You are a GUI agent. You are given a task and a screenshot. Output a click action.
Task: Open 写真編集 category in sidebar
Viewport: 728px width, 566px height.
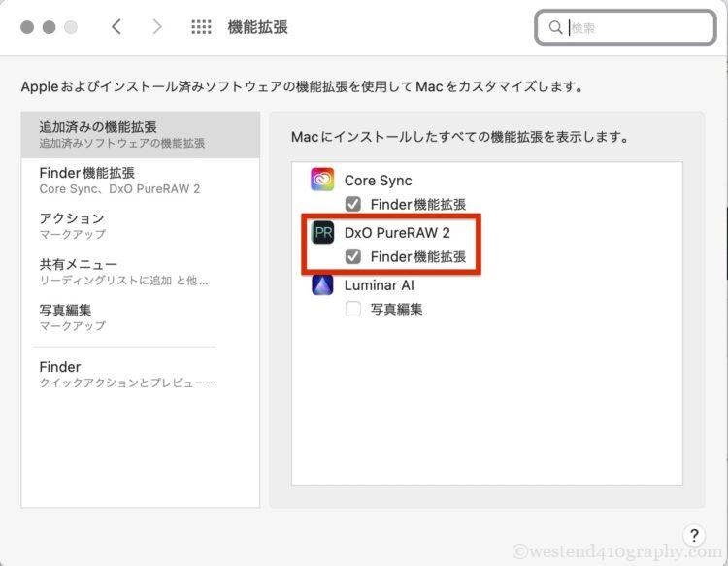(x=140, y=317)
